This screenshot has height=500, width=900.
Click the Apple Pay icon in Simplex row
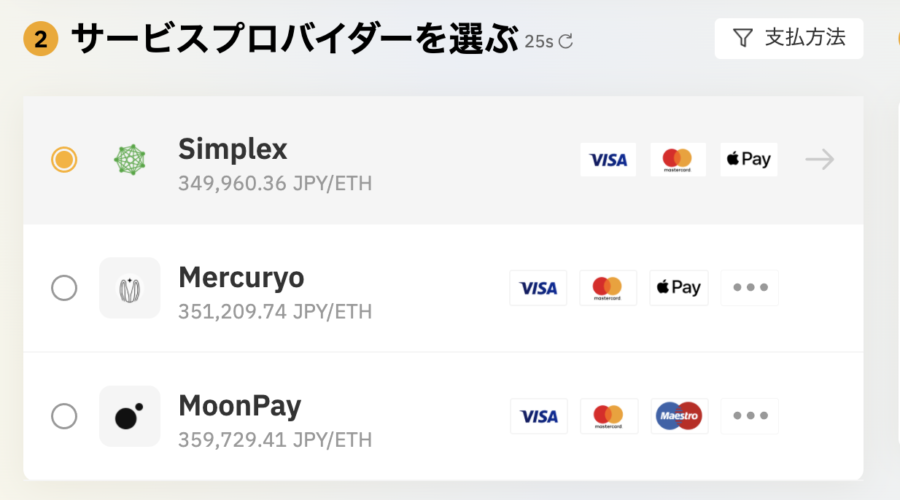(749, 160)
